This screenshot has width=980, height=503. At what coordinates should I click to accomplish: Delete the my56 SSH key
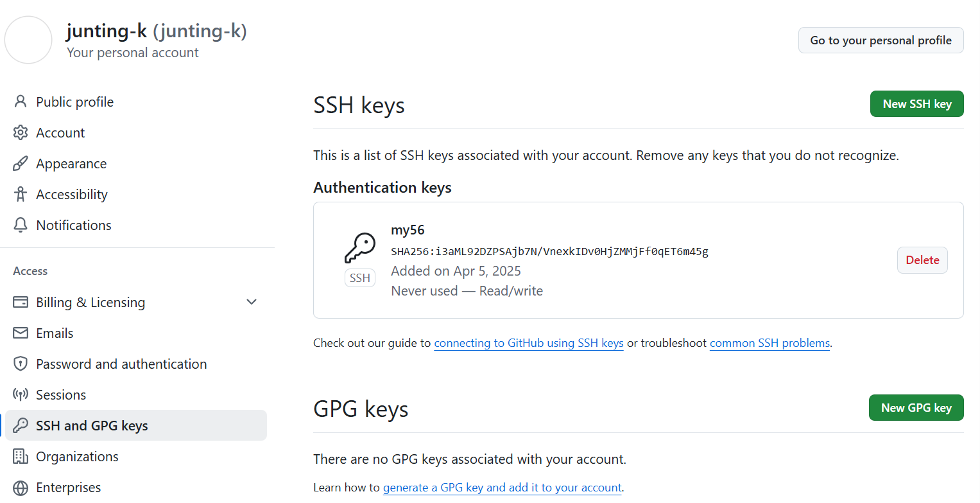coord(922,260)
